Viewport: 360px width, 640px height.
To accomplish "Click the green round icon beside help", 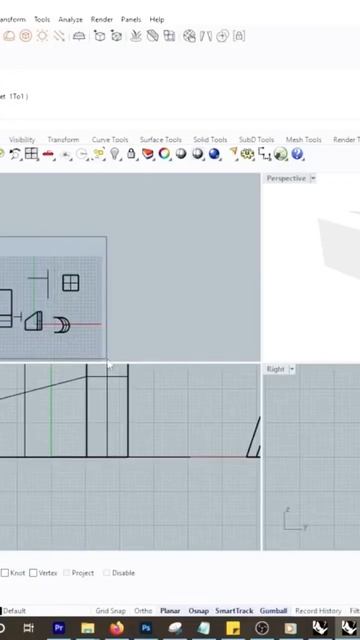I will pyautogui.click(x=281, y=154).
